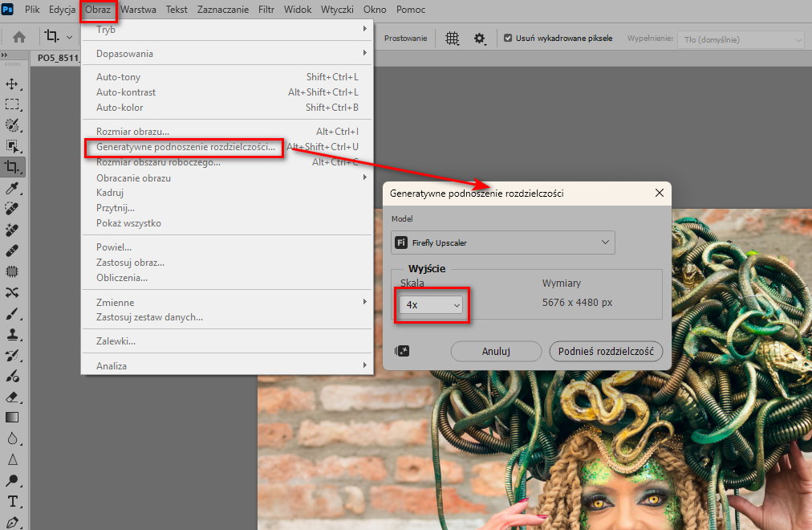The height and width of the screenshot is (530, 812).
Task: Select the Adjustment Brush tool
Action: (12, 376)
